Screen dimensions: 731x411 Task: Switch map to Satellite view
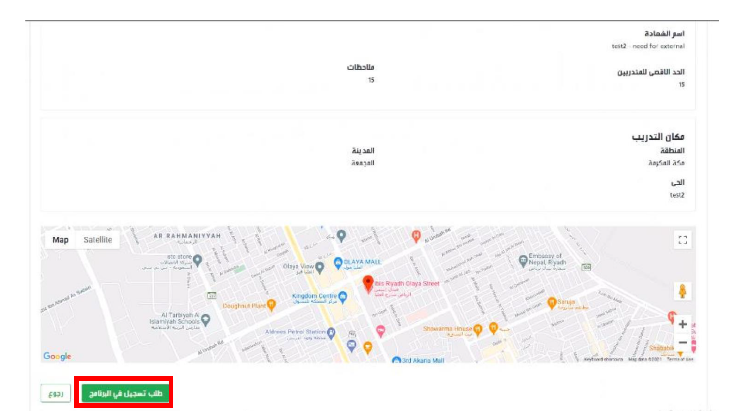(x=97, y=240)
